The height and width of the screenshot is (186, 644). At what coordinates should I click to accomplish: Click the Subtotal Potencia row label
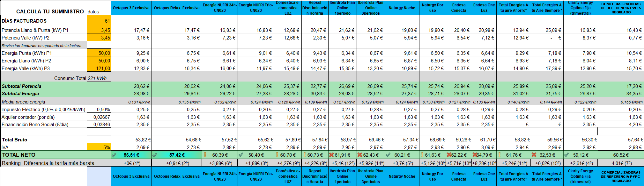[21, 86]
